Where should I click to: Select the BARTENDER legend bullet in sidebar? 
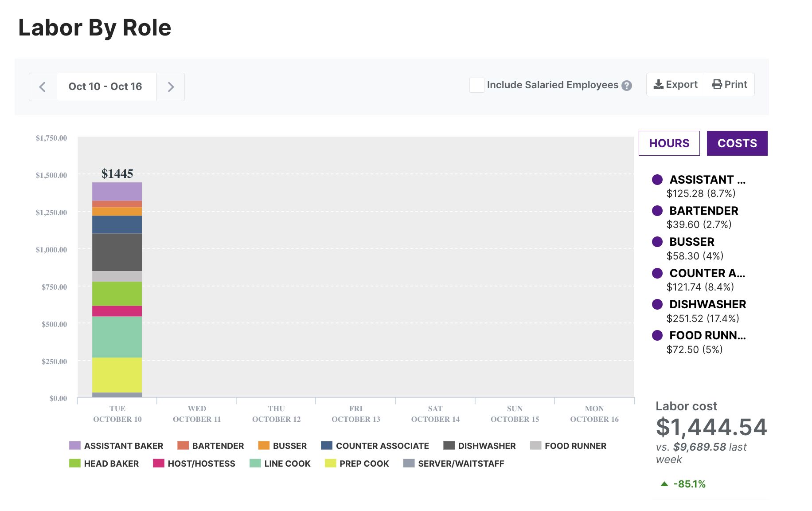[x=657, y=211]
